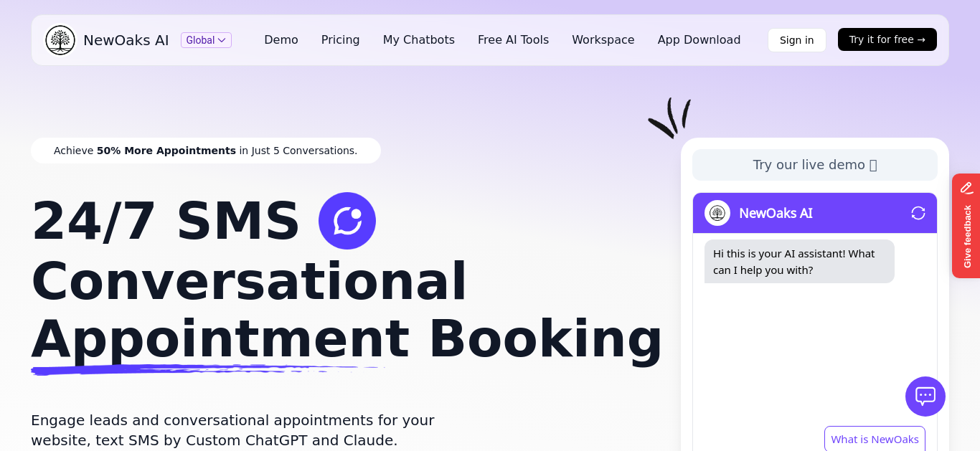Click the Sign in button
980x451 pixels.
click(796, 40)
